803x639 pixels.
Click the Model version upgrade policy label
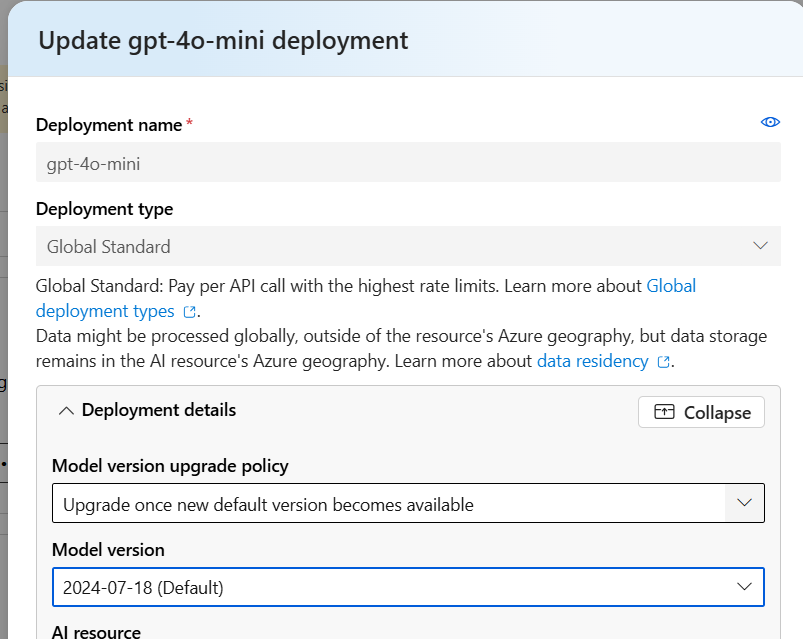click(x=170, y=466)
